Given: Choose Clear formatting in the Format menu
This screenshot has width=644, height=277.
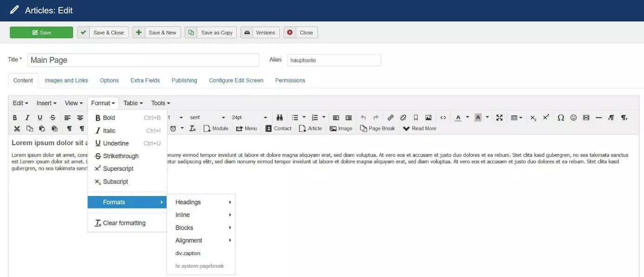Looking at the screenshot, I should point(127,223).
